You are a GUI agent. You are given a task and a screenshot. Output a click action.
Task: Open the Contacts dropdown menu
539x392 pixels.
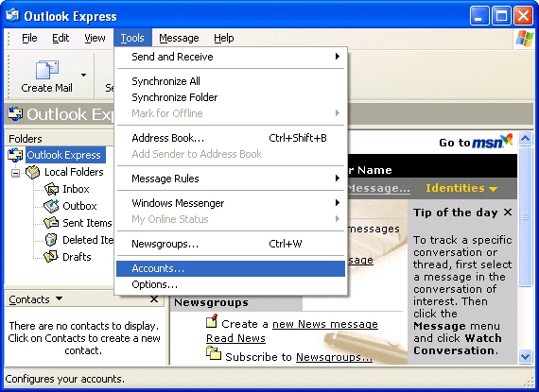point(60,298)
